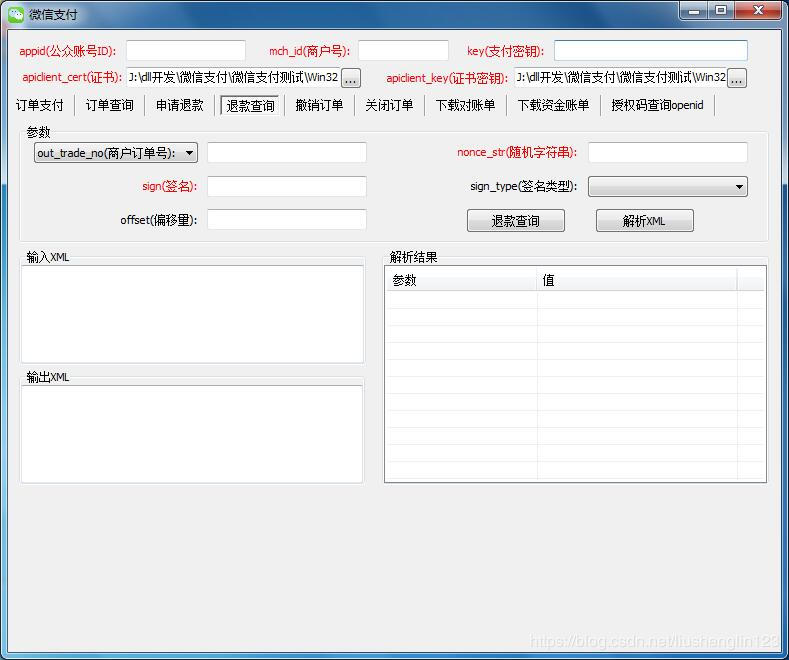Click the 解析XML button
This screenshot has width=789, height=660.
pos(645,221)
